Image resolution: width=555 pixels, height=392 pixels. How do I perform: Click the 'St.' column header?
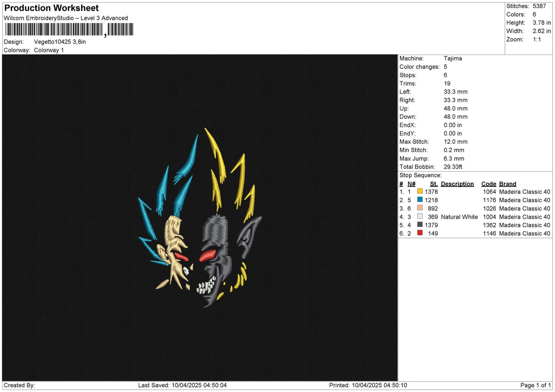(434, 184)
